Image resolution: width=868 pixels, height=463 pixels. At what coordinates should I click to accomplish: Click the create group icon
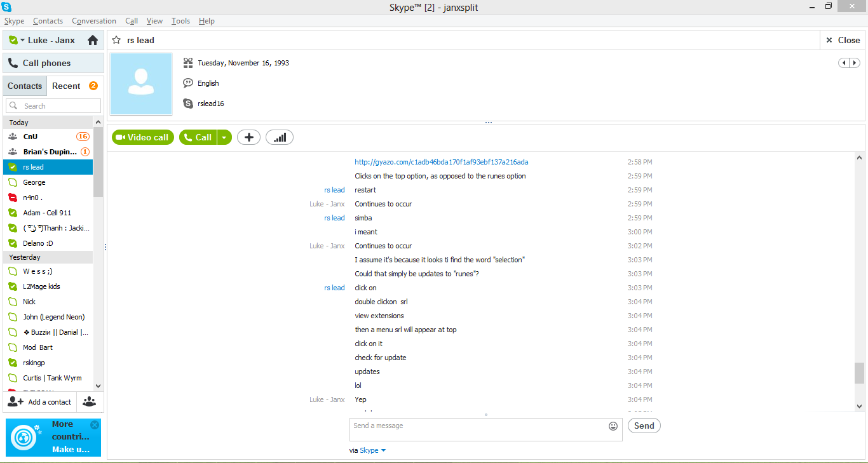point(90,402)
